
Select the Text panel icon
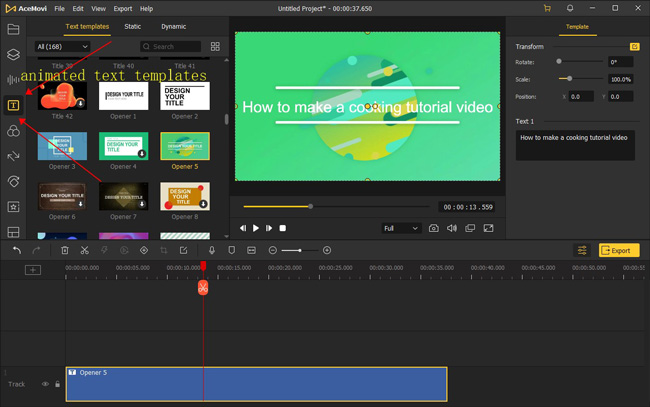13,105
